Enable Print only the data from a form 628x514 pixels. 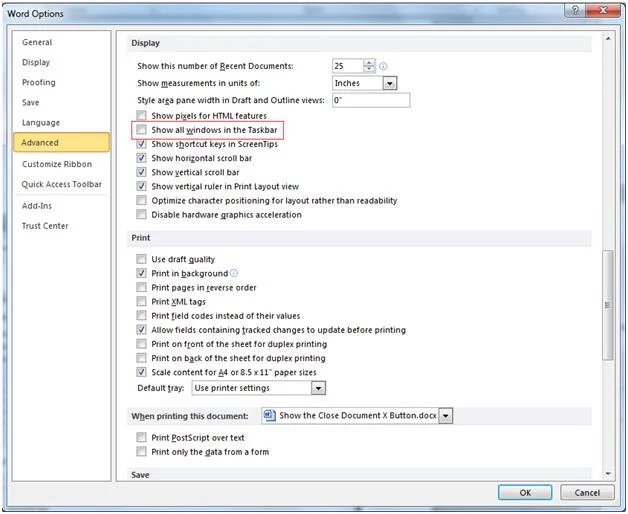click(141, 452)
